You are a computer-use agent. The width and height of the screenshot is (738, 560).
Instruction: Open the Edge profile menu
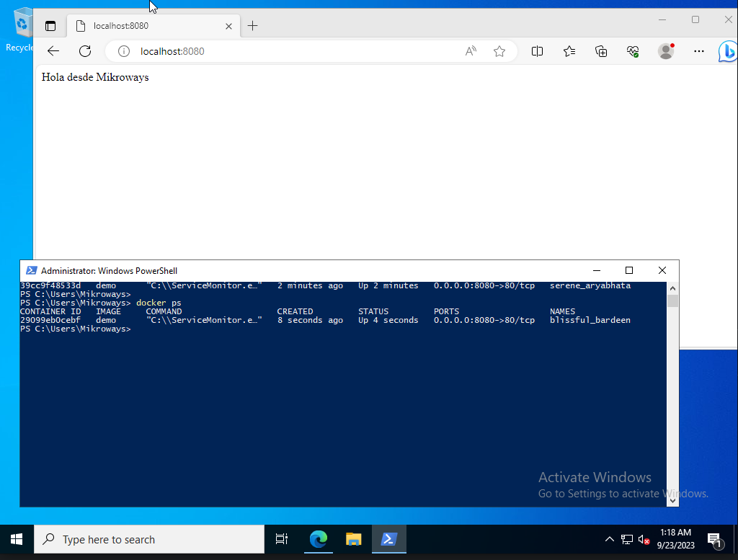664,51
